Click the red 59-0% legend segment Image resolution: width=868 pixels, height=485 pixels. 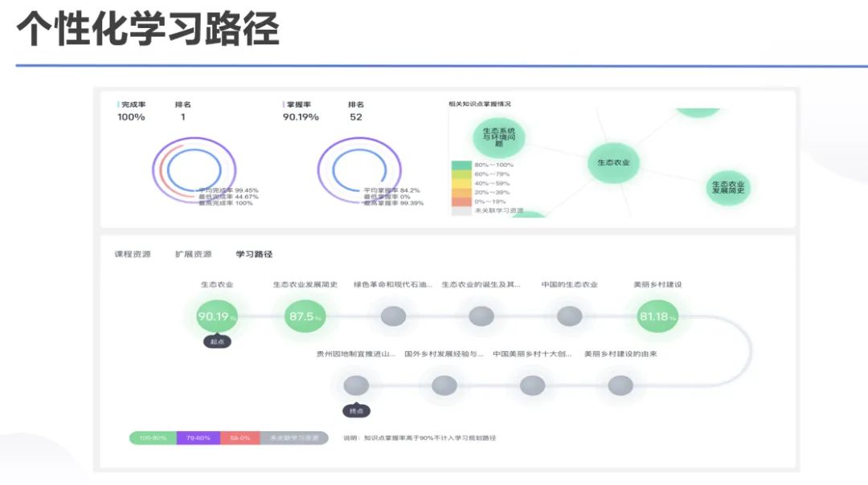240,438
